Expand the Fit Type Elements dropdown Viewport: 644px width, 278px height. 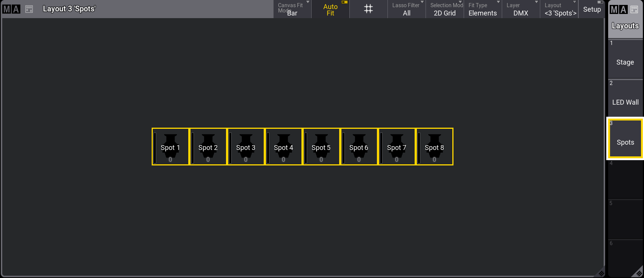(483, 9)
